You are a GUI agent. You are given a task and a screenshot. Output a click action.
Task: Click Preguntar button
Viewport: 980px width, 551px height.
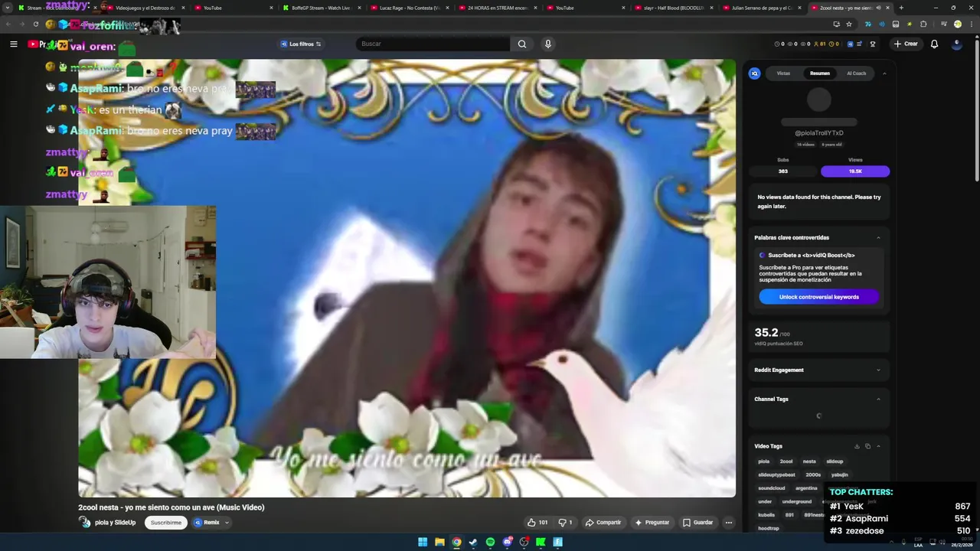652,523
